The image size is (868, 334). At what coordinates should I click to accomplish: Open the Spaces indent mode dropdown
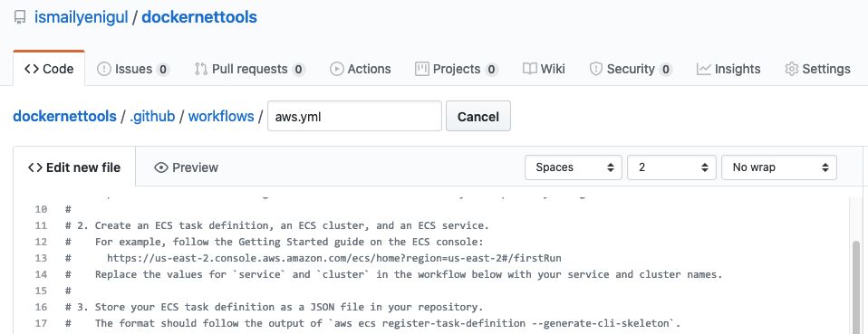coord(574,167)
